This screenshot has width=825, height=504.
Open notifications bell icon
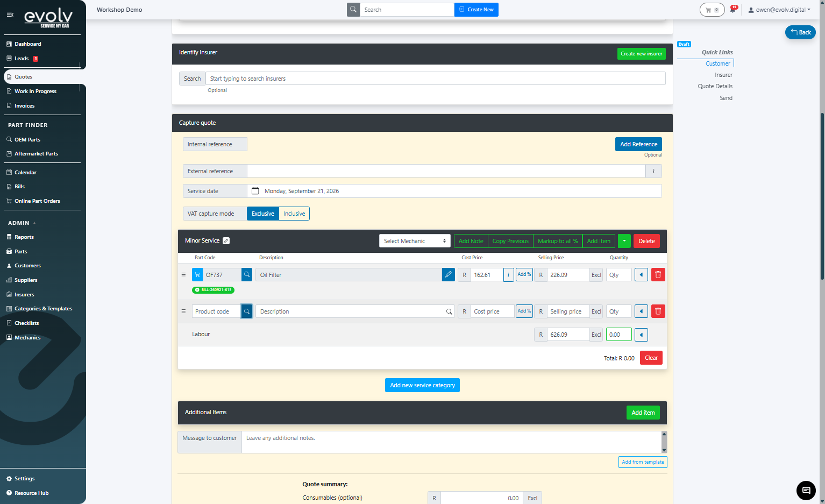point(732,10)
